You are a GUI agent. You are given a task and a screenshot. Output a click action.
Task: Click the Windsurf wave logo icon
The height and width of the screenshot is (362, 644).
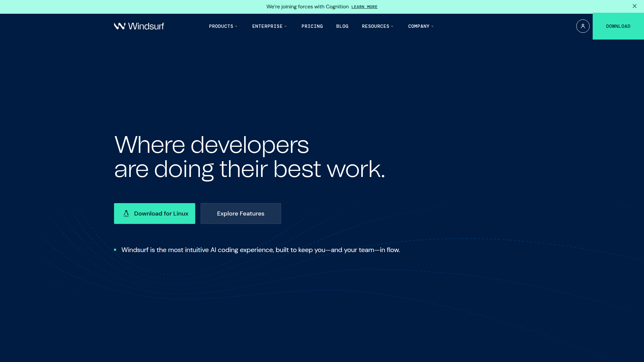(x=119, y=26)
